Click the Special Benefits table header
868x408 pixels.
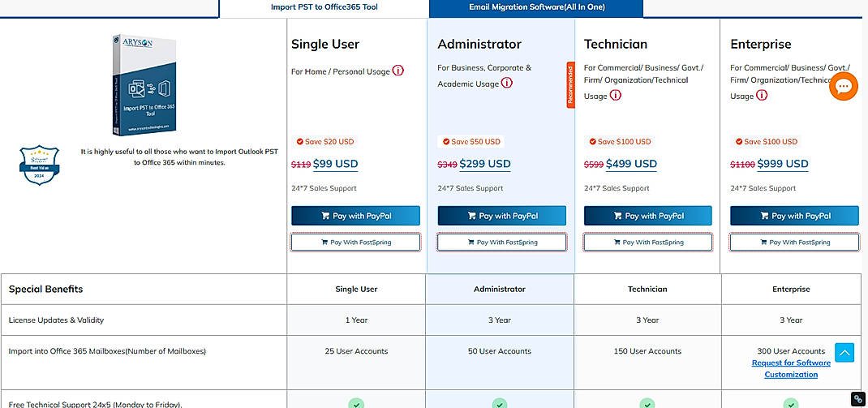(46, 289)
